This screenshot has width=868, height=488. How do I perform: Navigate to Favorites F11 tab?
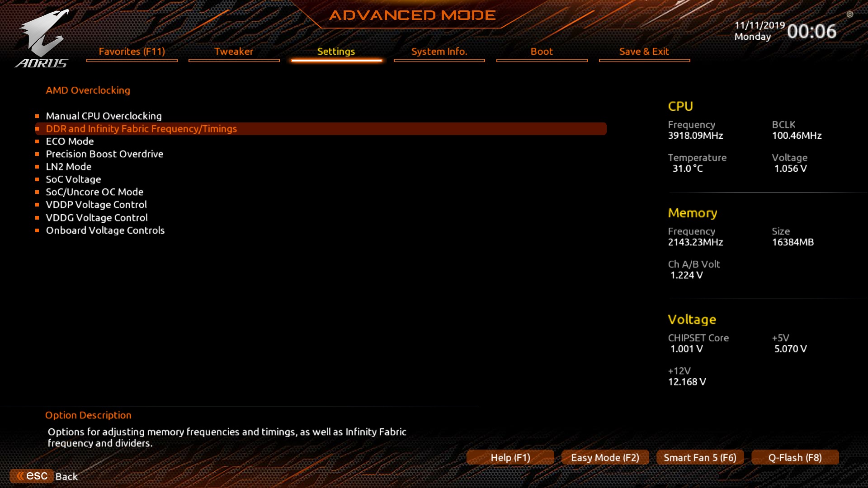pos(132,51)
